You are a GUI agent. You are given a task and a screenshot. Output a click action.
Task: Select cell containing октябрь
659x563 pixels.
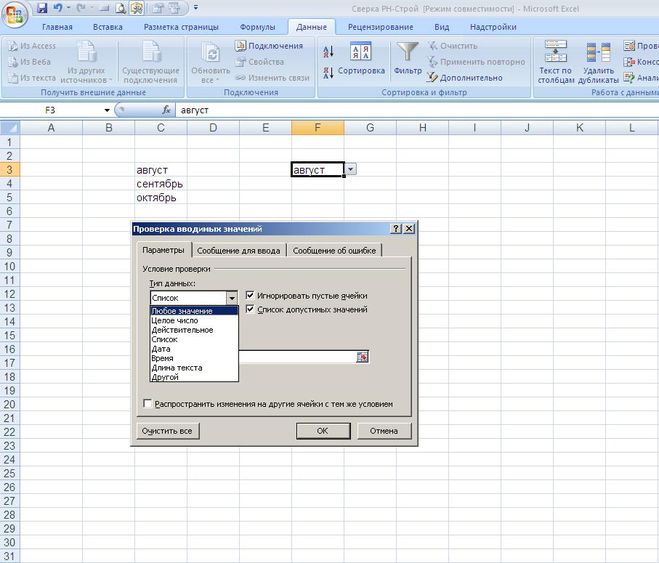pyautogui.click(x=161, y=197)
